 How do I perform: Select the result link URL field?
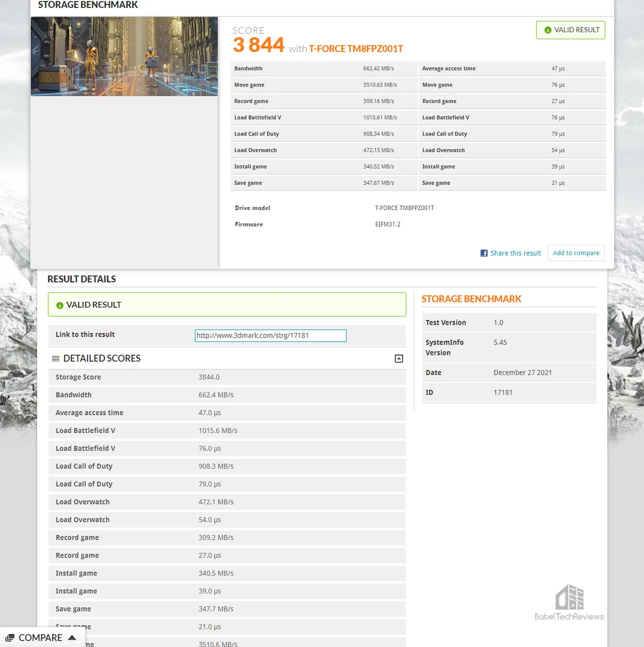[270, 336]
